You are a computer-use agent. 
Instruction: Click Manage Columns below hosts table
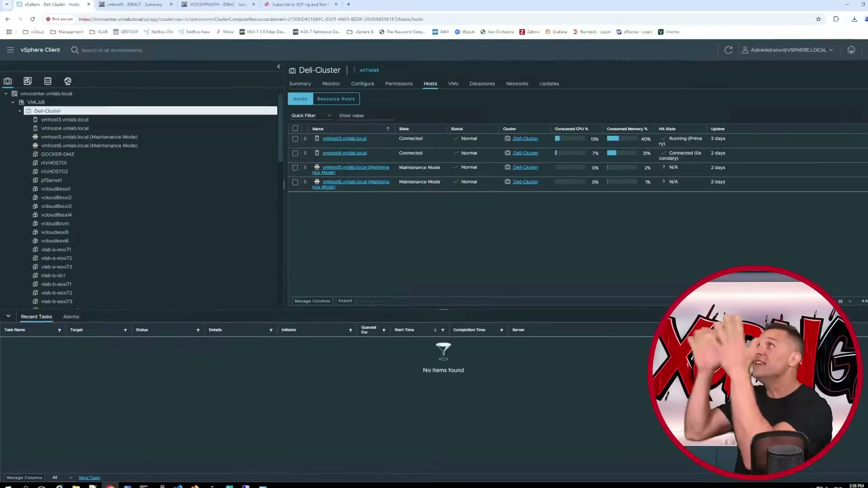click(312, 301)
